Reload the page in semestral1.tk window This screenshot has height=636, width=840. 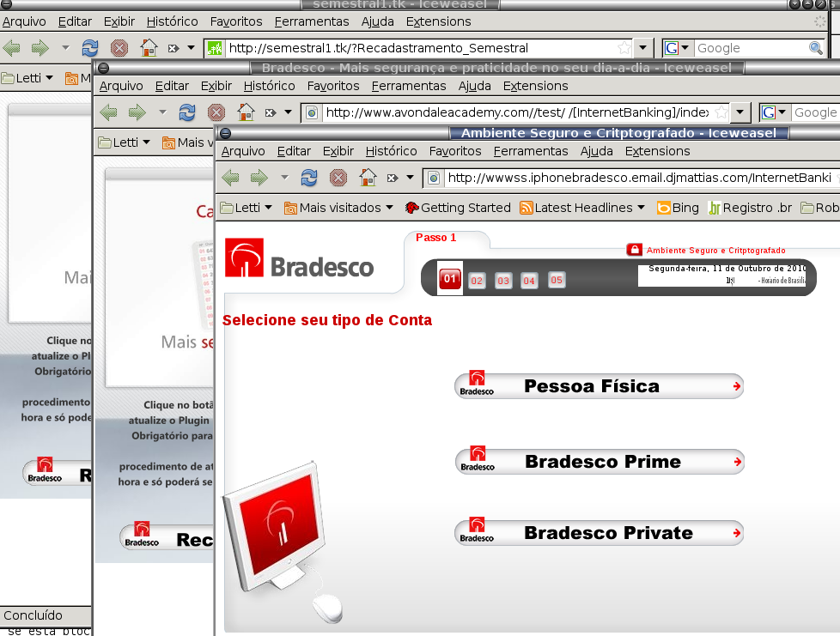click(90, 48)
